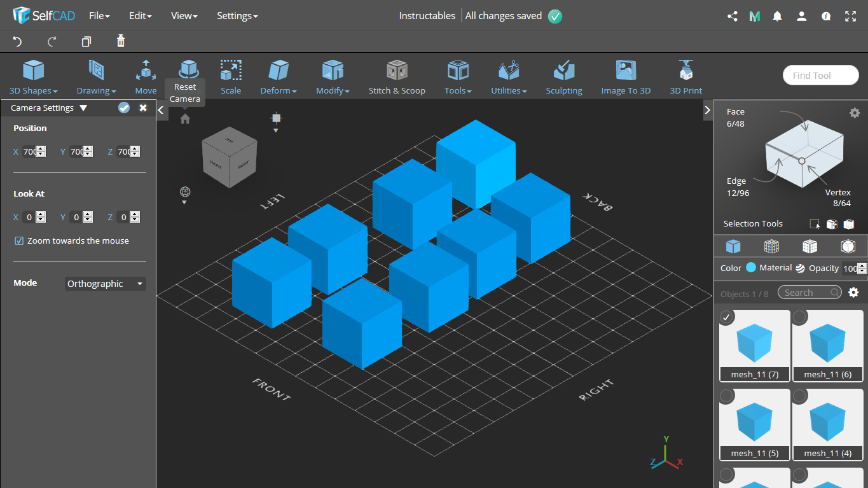
Task: Open the Color swatch picker
Action: (751, 268)
